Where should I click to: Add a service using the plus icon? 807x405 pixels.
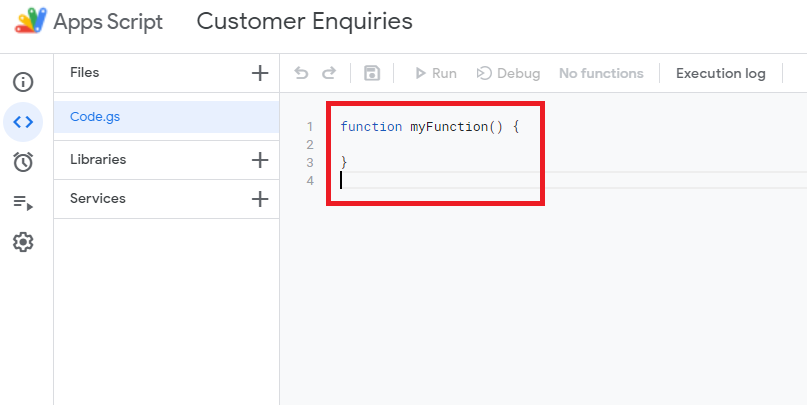260,198
